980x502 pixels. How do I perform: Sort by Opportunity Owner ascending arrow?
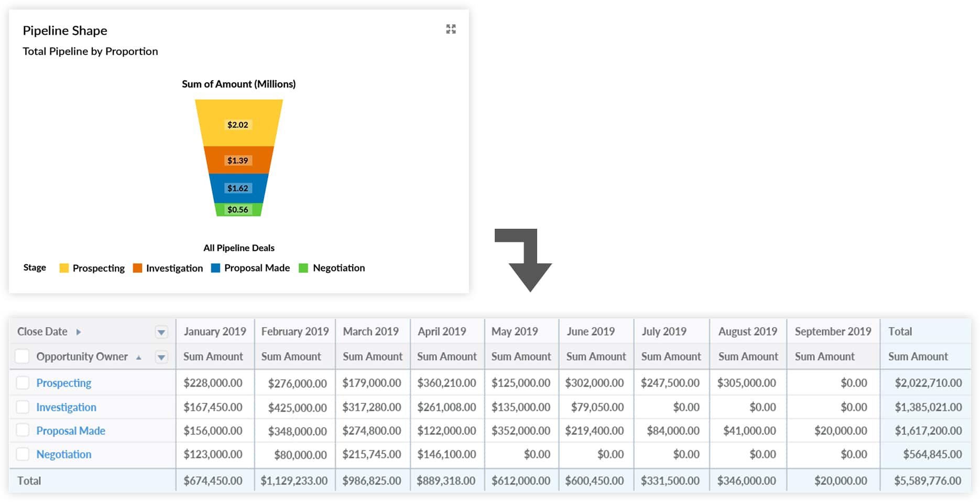click(139, 358)
